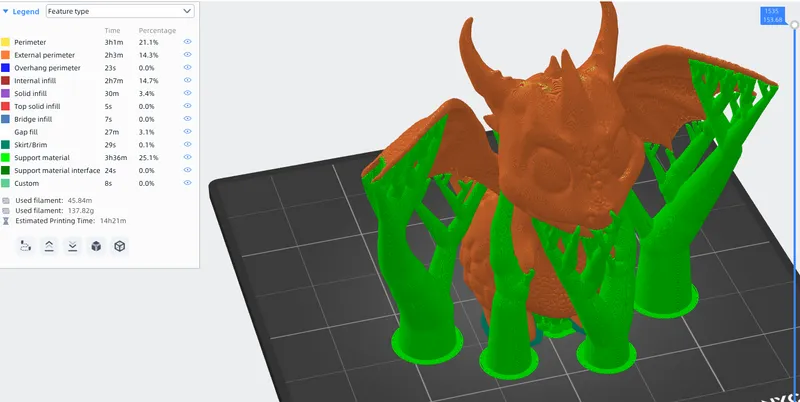Click yellow Perimeter color swatch
This screenshot has height=402, width=800.
(x=5, y=42)
